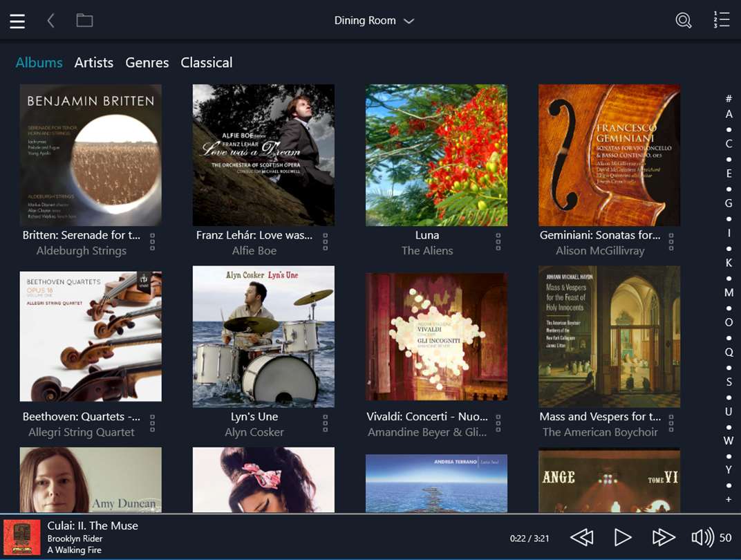741x560 pixels.
Task: Open the folder browse icon
Action: (84, 20)
